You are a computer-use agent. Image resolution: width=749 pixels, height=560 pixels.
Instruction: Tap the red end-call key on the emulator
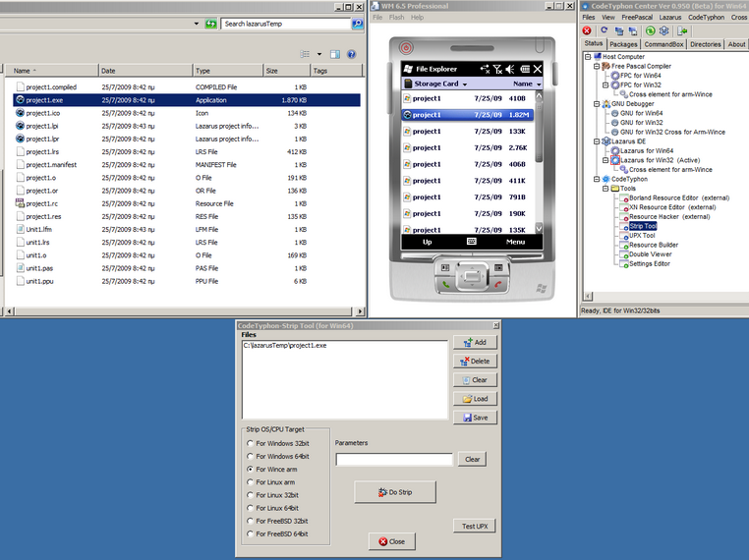pyautogui.click(x=498, y=284)
